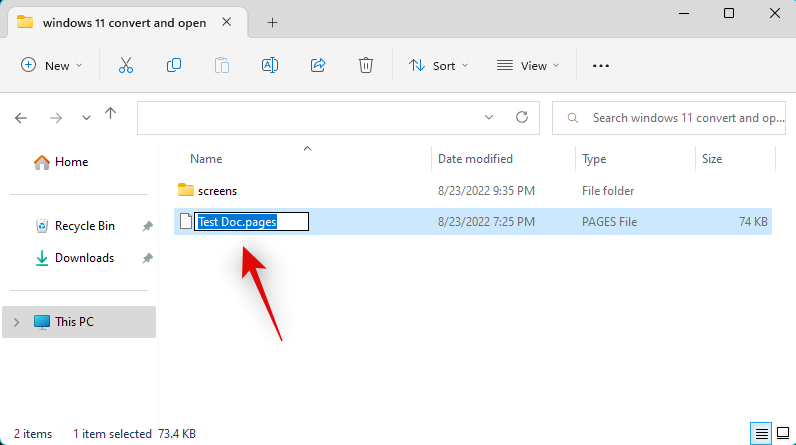Click the Share icon in toolbar

tap(318, 65)
